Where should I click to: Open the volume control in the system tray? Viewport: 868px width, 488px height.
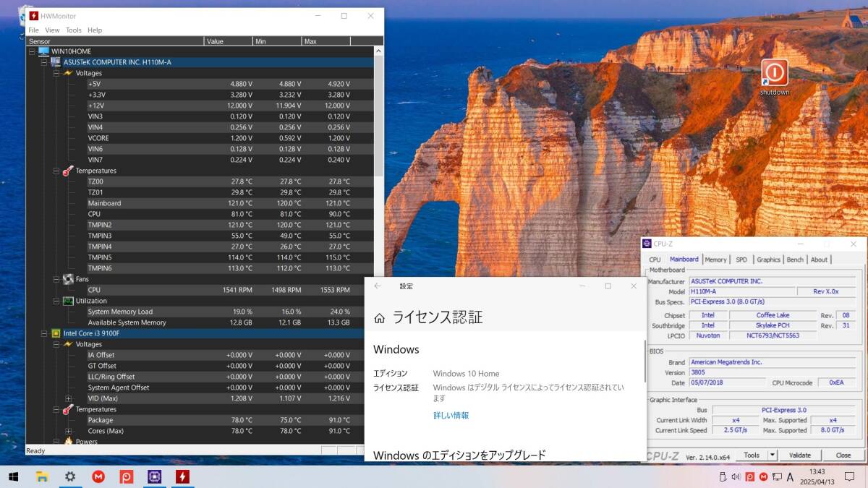click(736, 476)
